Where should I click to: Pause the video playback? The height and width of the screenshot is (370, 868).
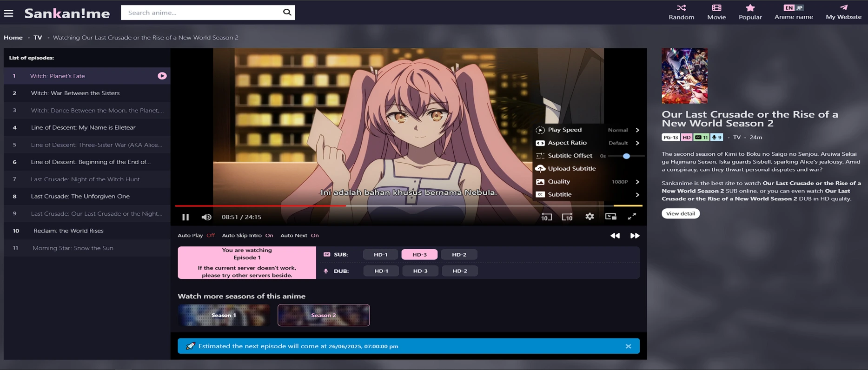[186, 217]
